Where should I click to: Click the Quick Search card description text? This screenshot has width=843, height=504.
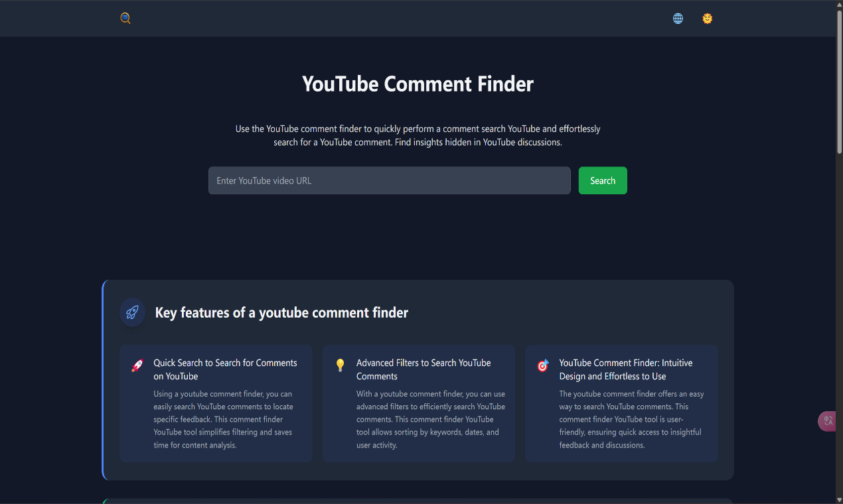223,419
